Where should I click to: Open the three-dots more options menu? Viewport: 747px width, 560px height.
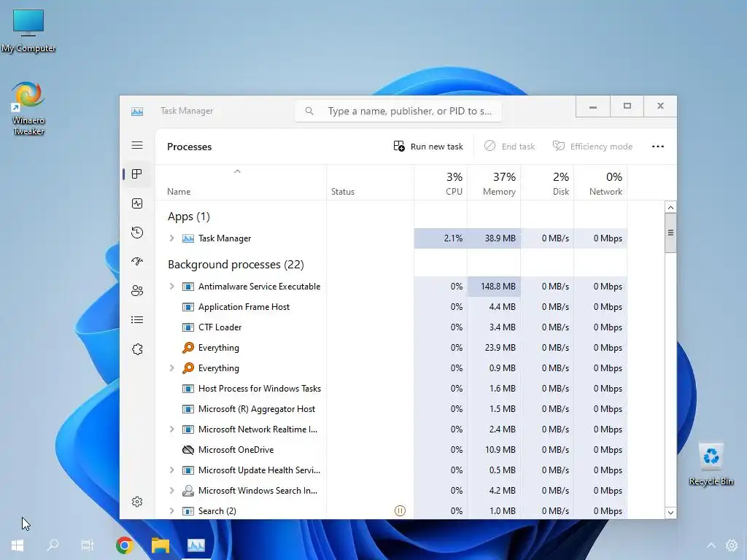tap(658, 147)
